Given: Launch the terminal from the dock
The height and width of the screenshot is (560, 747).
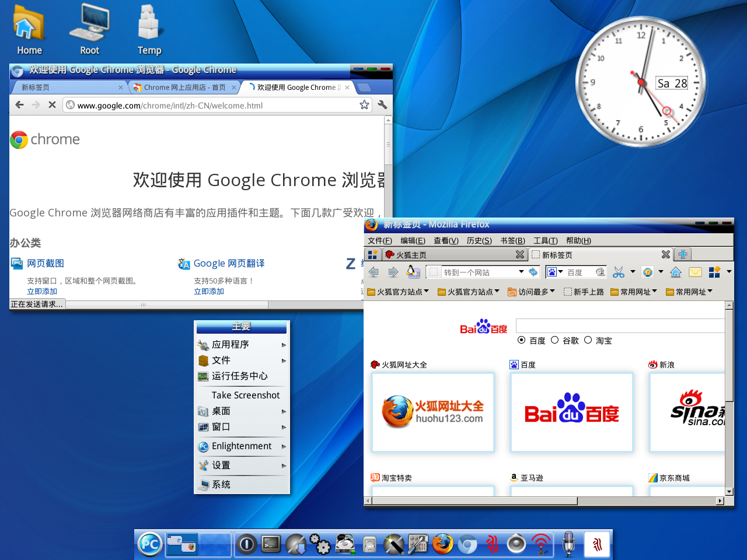Looking at the screenshot, I should coord(271,544).
